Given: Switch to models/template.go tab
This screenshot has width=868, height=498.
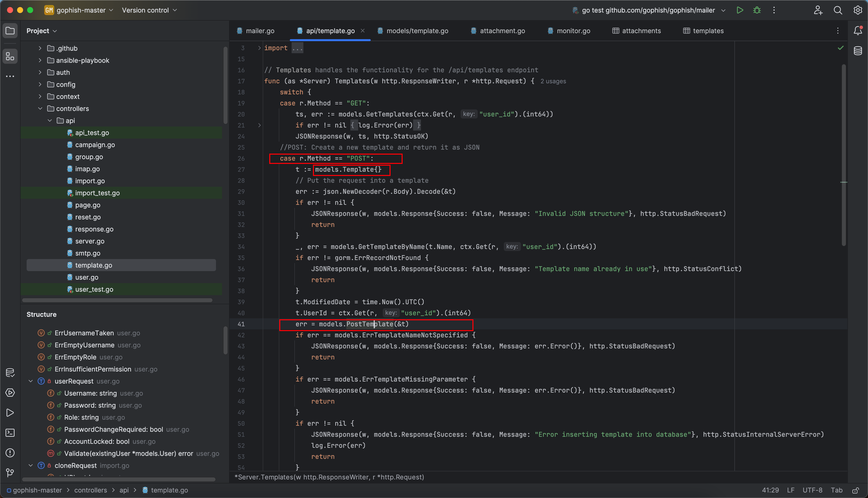Looking at the screenshot, I should [413, 31].
